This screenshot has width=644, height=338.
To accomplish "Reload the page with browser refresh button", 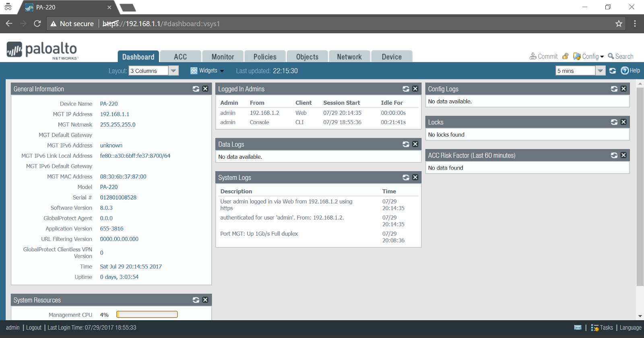I will (x=37, y=23).
